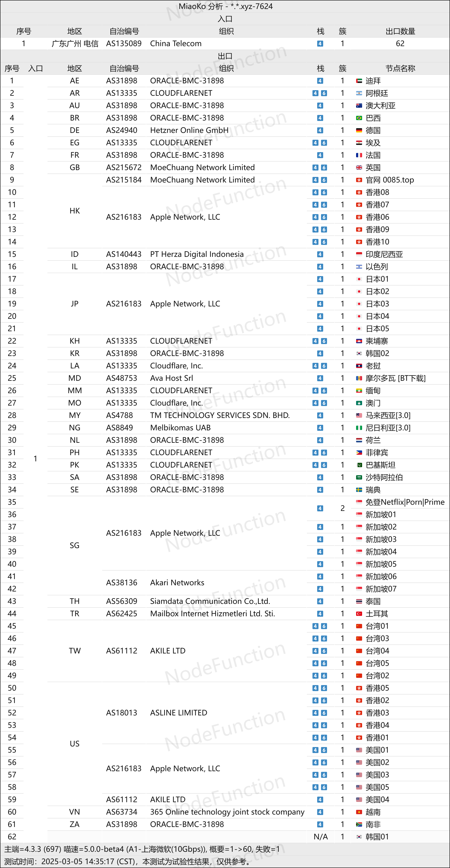Image resolution: width=450 pixels, height=868 pixels.
Task: Click the Hetzner Online GmbH organization cell
Action: point(189,130)
